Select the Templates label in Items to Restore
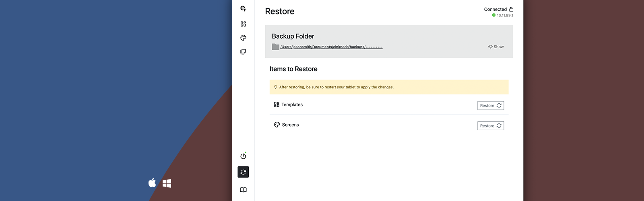Image resolution: width=644 pixels, height=201 pixels. coord(292,105)
